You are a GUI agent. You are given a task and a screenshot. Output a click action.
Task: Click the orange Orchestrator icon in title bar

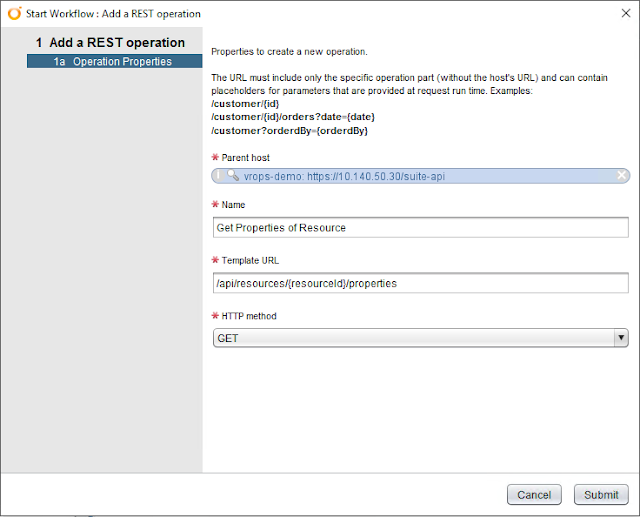click(13, 13)
